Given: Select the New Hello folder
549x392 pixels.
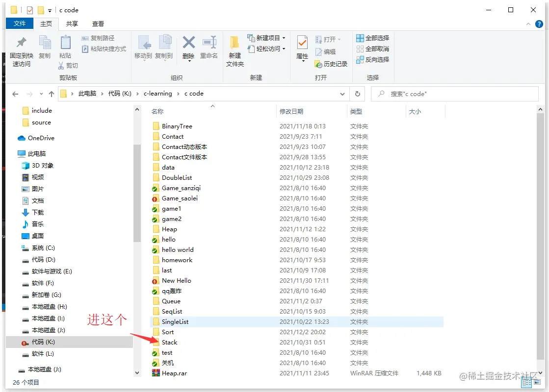Looking at the screenshot, I should (x=172, y=280).
